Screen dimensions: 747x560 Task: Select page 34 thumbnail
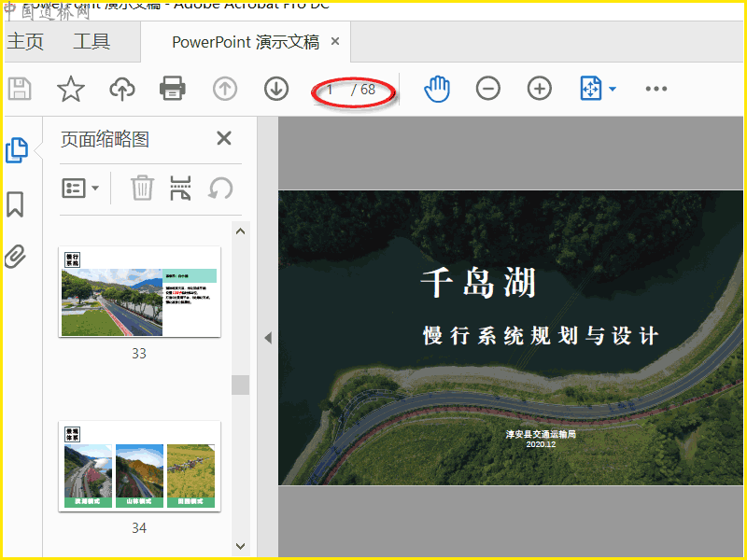pos(140,465)
